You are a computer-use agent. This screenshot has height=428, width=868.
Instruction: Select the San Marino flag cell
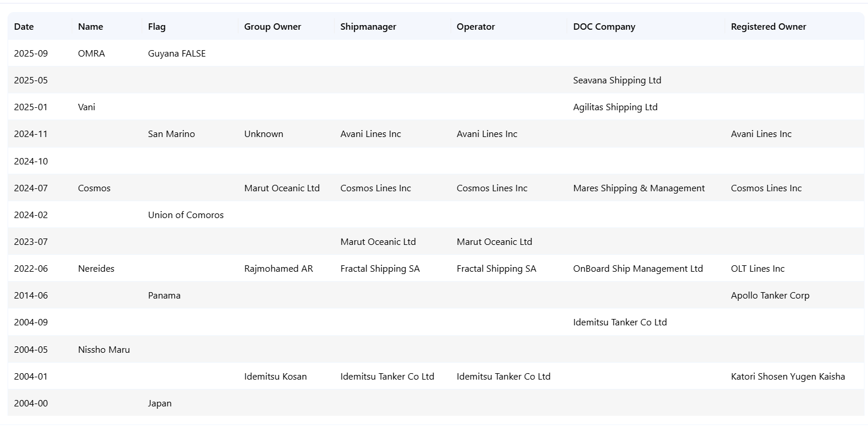pos(171,134)
